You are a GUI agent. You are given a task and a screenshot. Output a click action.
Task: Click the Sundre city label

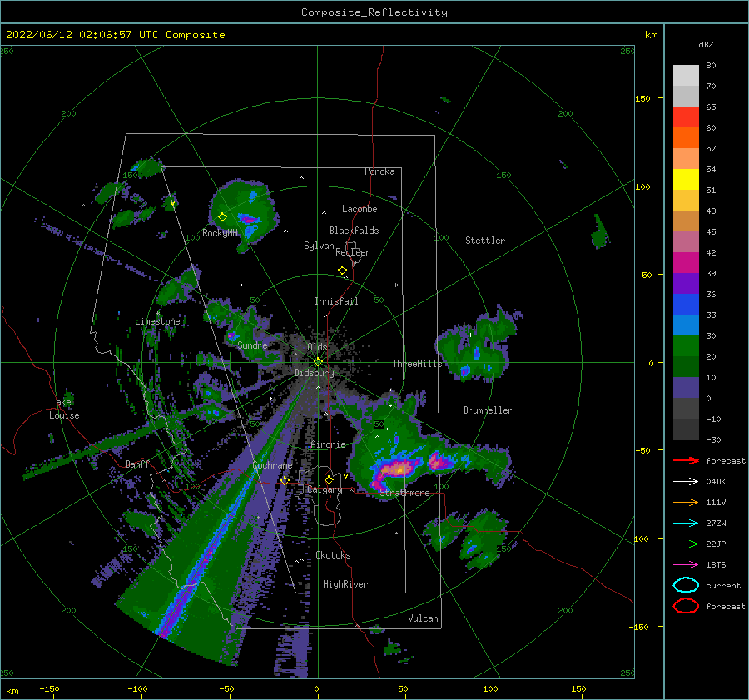[x=252, y=345]
